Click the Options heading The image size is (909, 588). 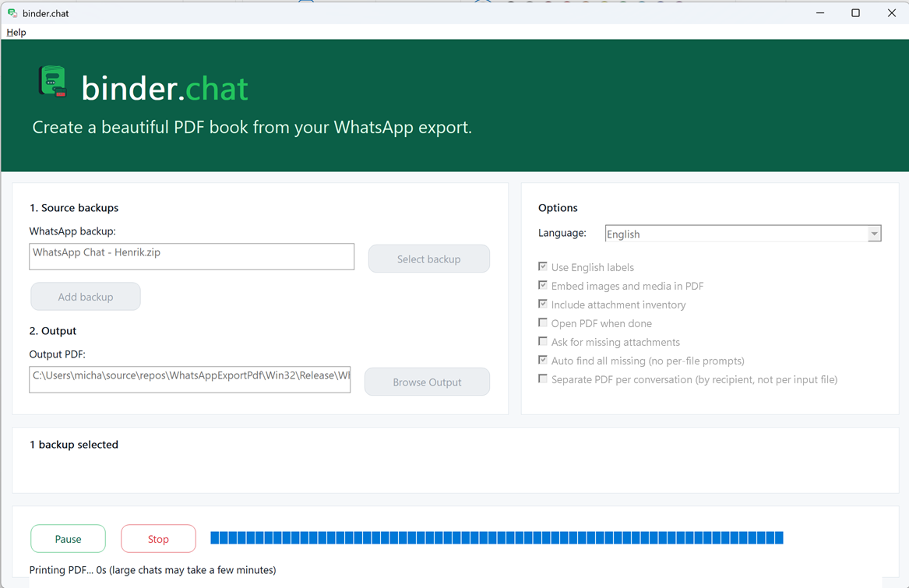(558, 208)
